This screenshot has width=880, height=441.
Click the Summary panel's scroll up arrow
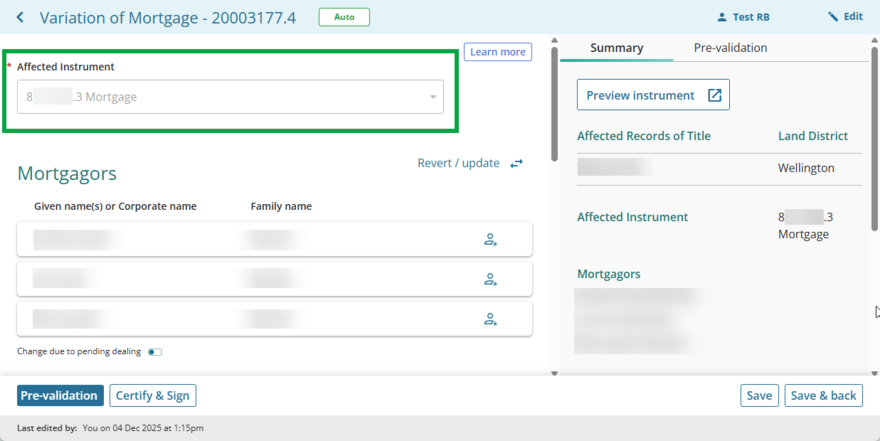(x=874, y=40)
